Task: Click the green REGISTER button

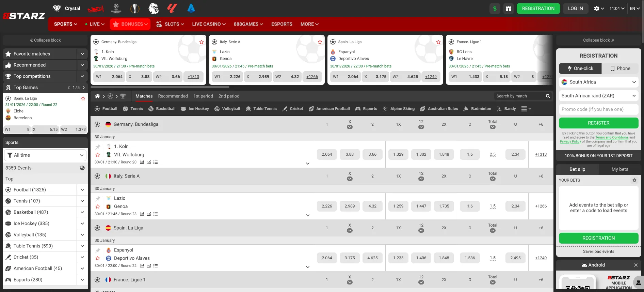Action: pyautogui.click(x=598, y=123)
